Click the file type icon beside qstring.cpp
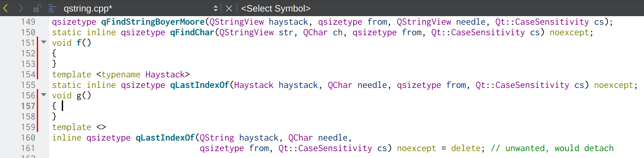The height and width of the screenshot is (158, 644). pyautogui.click(x=53, y=8)
